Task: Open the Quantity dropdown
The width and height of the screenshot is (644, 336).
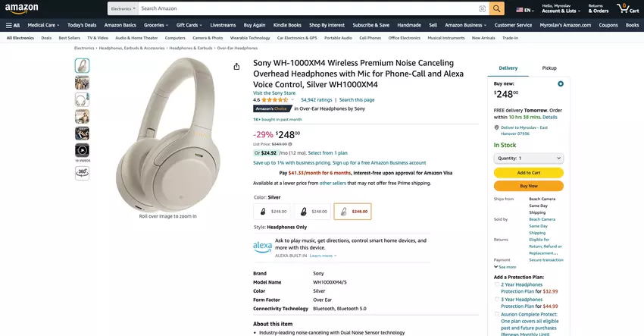Action: [528, 158]
